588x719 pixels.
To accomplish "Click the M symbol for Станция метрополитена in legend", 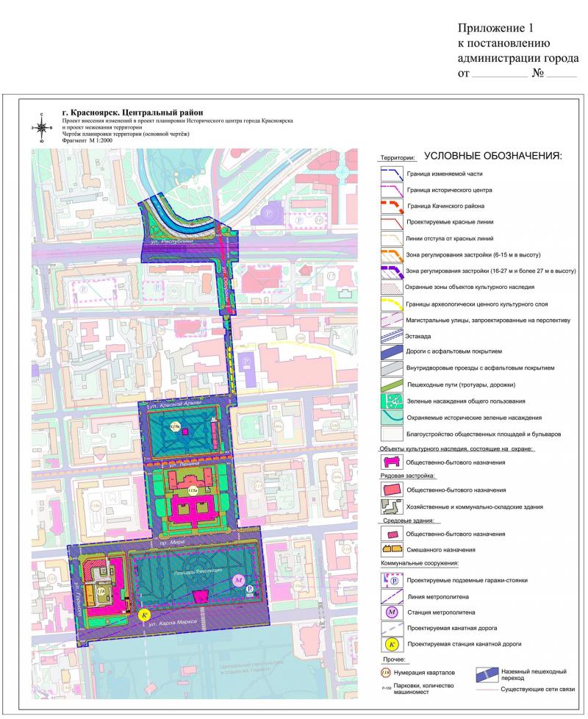I will tap(392, 612).
